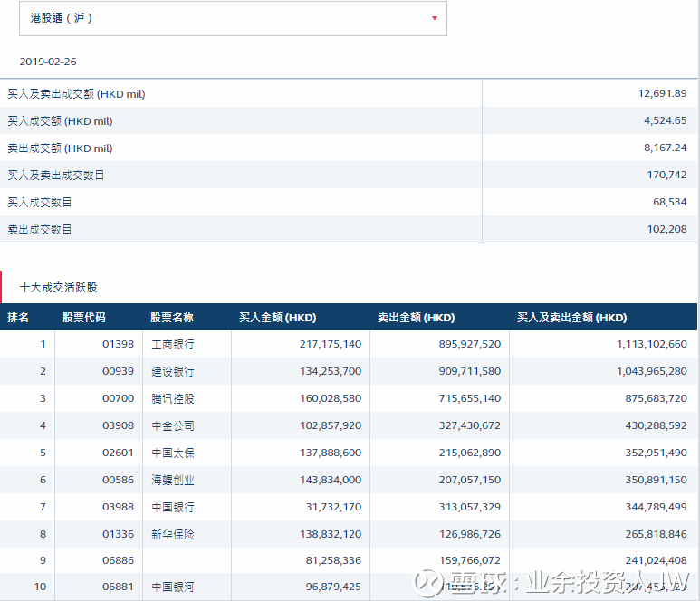Select value 4,524.65
The width and height of the screenshot is (700, 601).
point(666,120)
